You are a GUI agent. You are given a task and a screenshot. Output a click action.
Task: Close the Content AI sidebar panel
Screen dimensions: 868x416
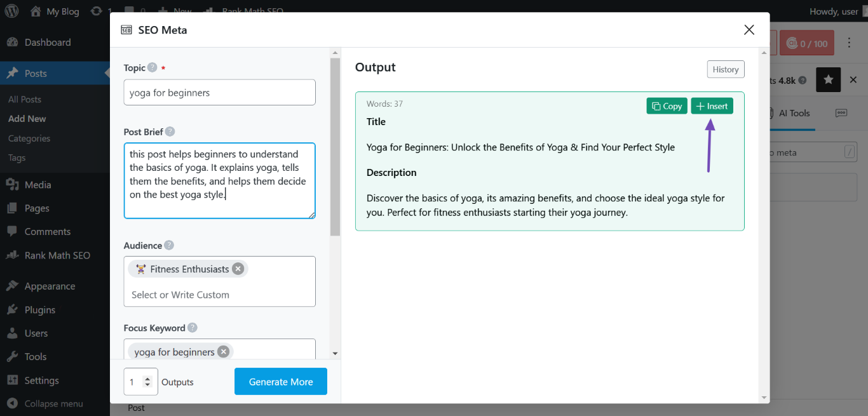[x=853, y=80]
